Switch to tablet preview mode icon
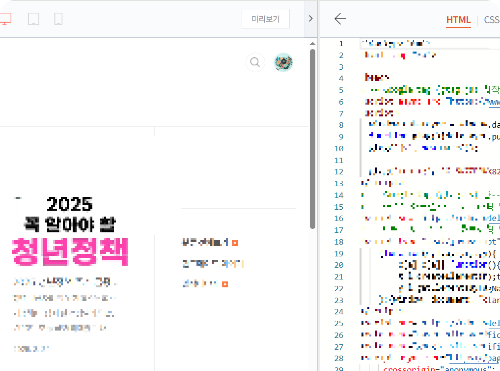The width and height of the screenshot is (500, 371). [x=33, y=19]
